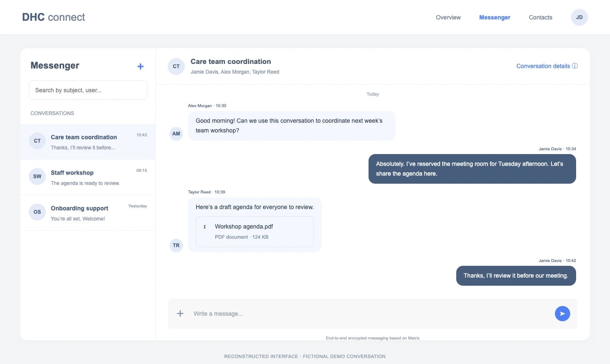
Task: Open the Workshop agenda.pdf attachment
Action: (x=255, y=232)
